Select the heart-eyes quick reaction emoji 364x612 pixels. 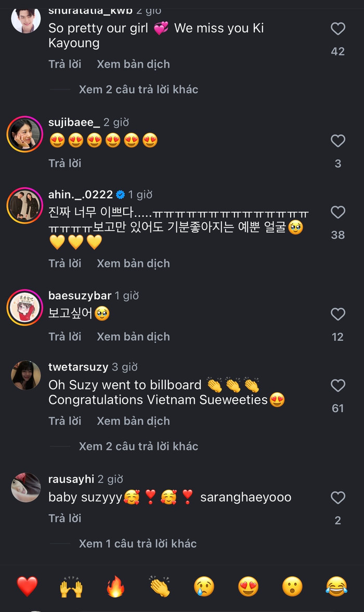[x=248, y=585]
